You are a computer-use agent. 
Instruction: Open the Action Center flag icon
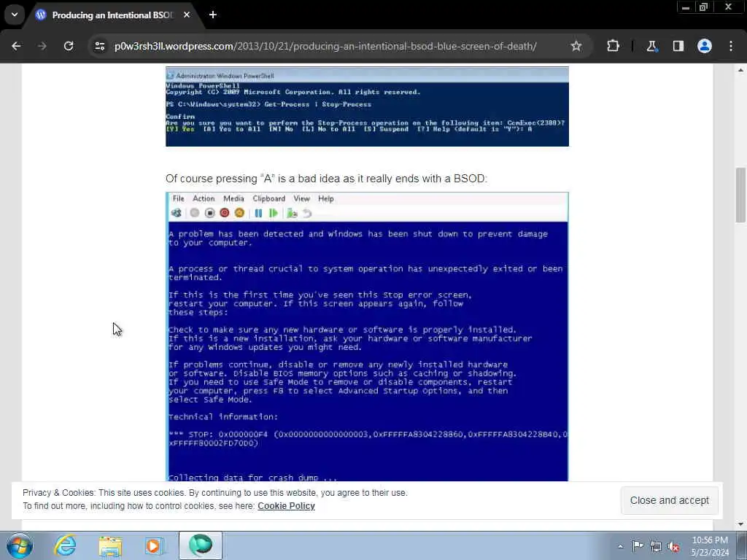click(638, 546)
